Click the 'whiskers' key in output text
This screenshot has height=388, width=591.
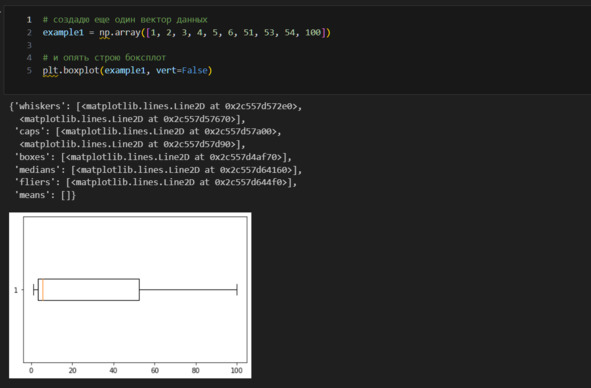[34, 106]
